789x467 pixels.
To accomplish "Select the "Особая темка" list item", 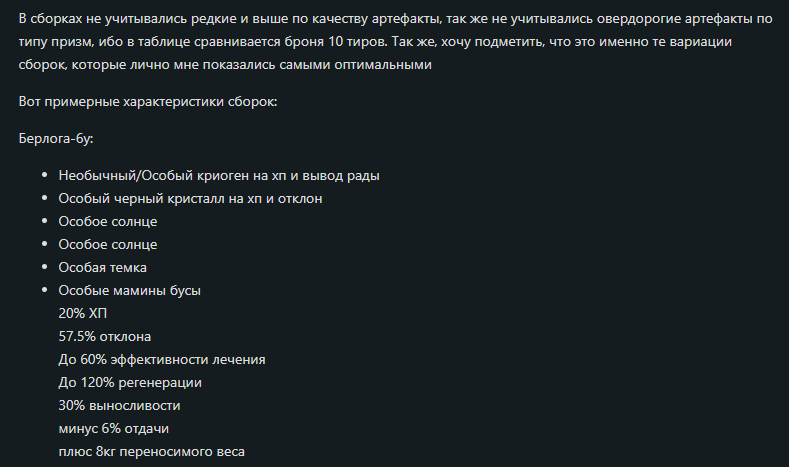I will (102, 268).
